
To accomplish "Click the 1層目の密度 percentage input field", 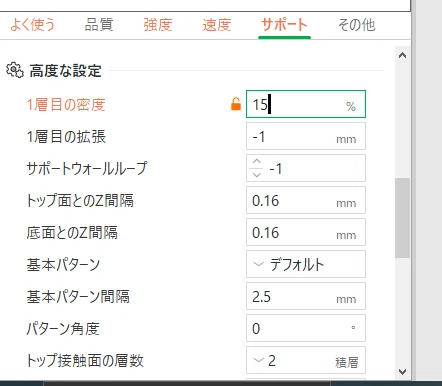I will click(x=306, y=104).
